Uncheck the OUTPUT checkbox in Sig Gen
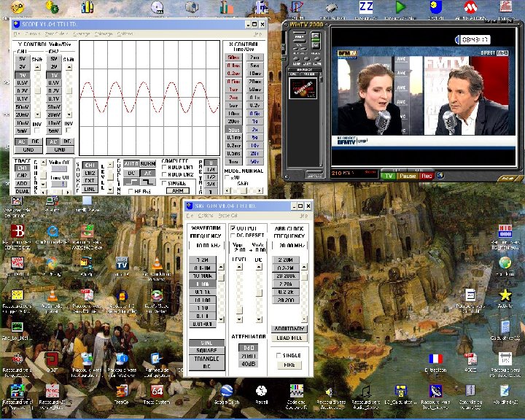Screen dimensions: 525x420 pos(233,228)
